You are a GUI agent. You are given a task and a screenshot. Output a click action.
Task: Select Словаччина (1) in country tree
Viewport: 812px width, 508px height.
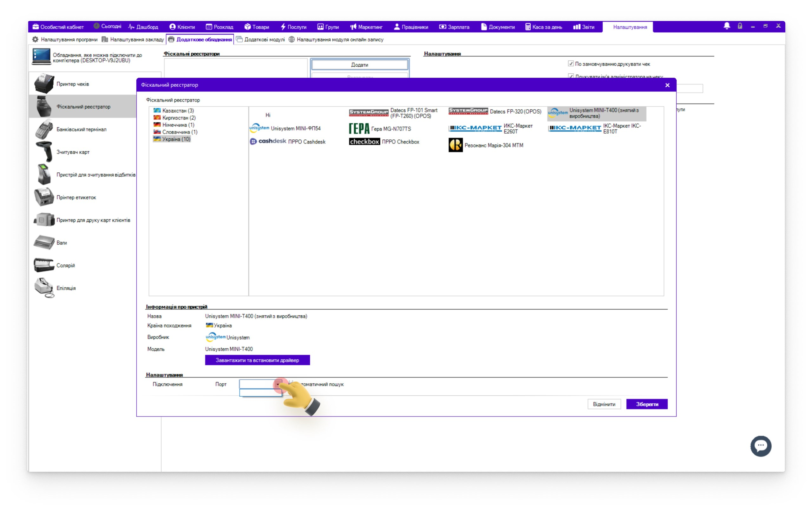click(x=175, y=132)
